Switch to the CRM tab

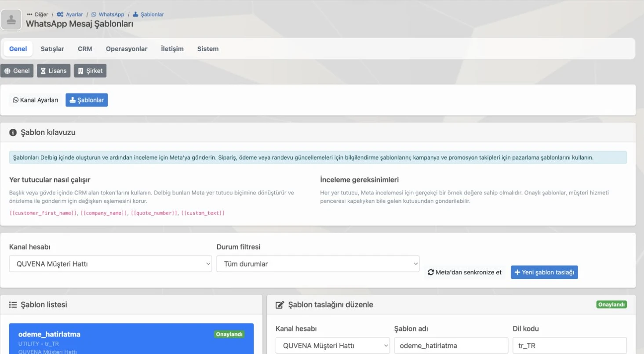coord(85,49)
